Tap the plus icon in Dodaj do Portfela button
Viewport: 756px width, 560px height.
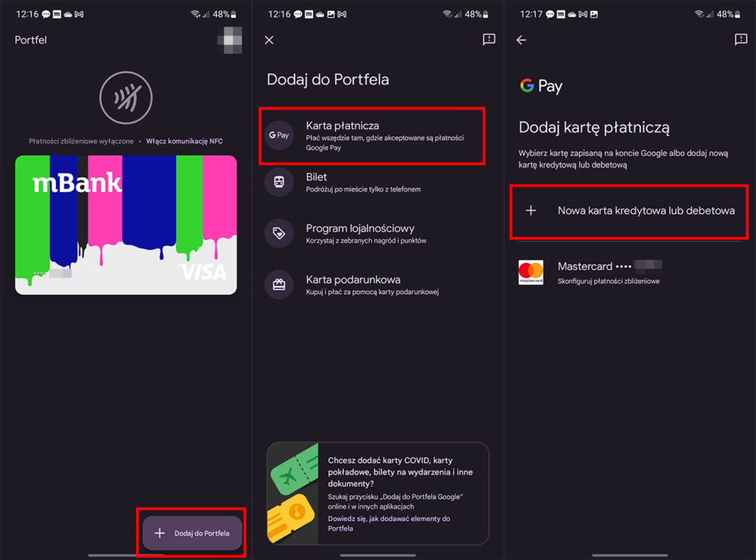(x=160, y=533)
